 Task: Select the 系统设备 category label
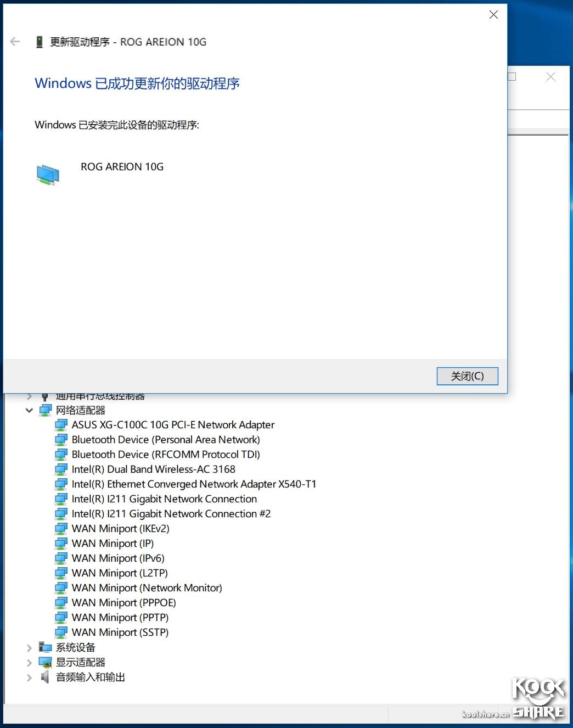coord(76,648)
